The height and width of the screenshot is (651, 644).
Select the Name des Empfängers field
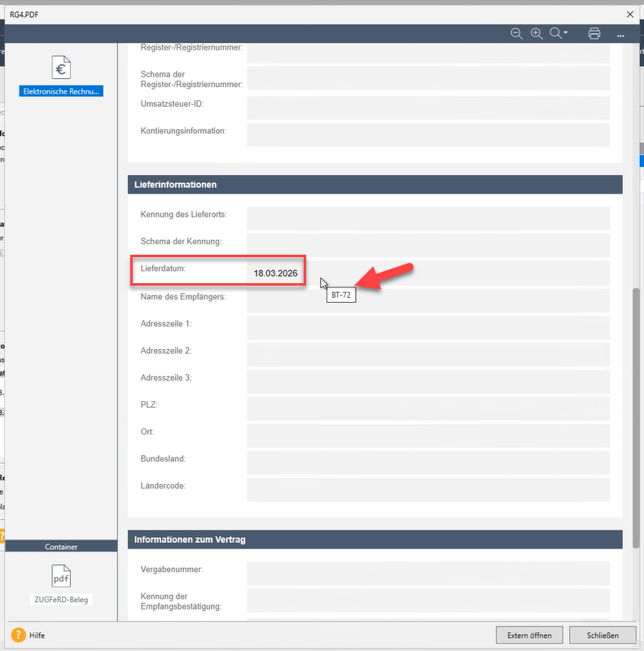428,300
